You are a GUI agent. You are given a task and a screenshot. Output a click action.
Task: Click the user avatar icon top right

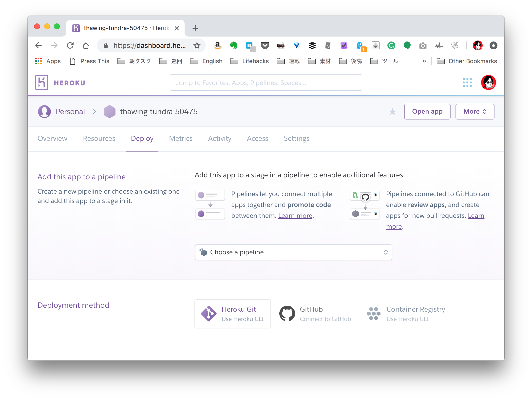pos(488,82)
